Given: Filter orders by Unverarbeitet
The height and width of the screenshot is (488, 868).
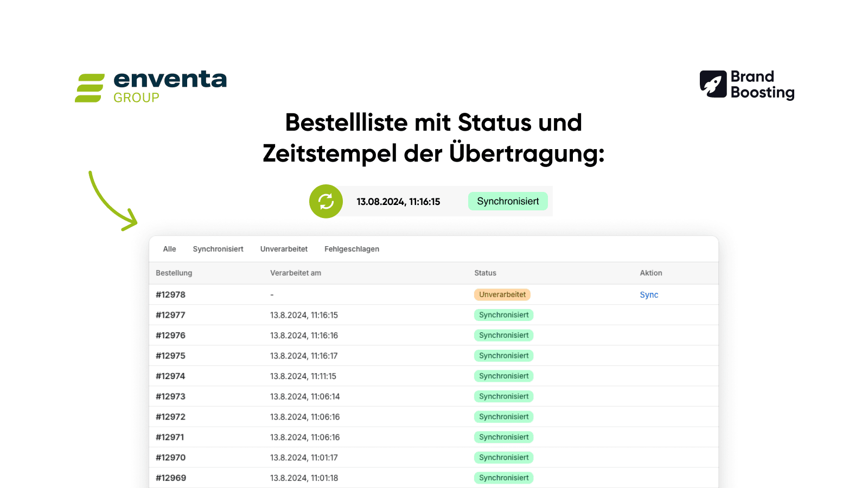Looking at the screenshot, I should [284, 249].
